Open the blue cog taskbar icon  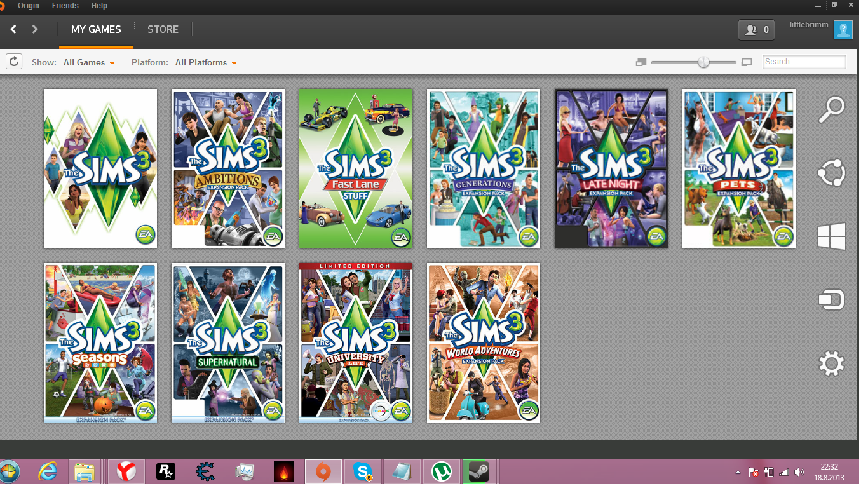point(205,472)
